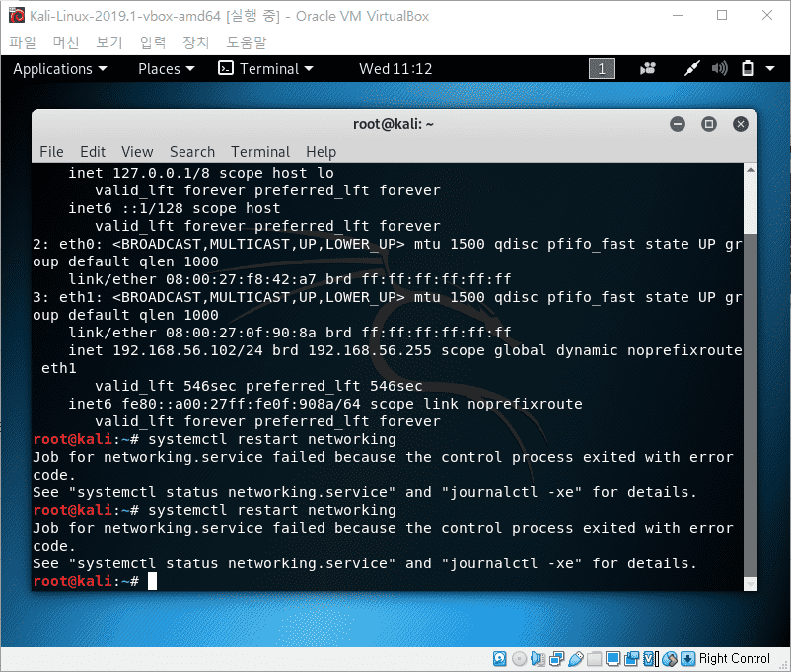Click the MAC address 08:00:27:0f:90:8a
Screen dimensions: 791x672
[241, 333]
